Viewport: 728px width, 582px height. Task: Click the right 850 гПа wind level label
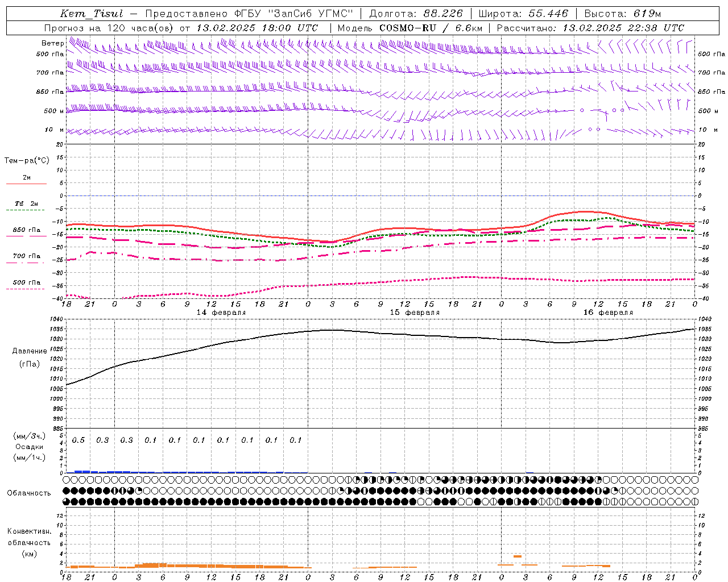click(x=712, y=92)
